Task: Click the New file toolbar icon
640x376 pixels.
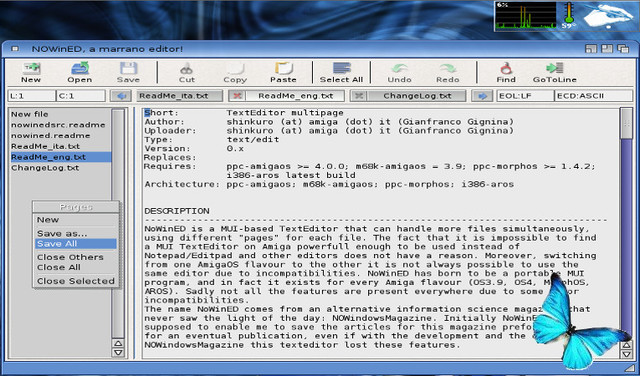Action: (31, 72)
